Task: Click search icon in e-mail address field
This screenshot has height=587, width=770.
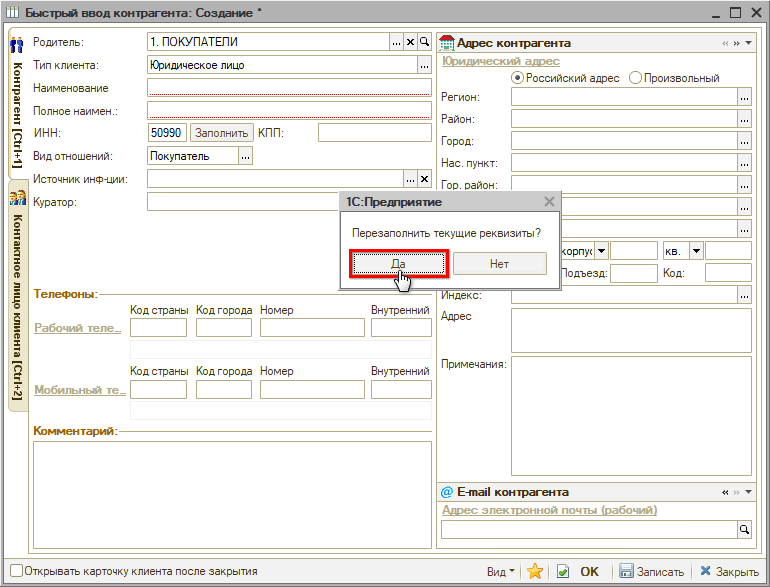Action: (743, 530)
